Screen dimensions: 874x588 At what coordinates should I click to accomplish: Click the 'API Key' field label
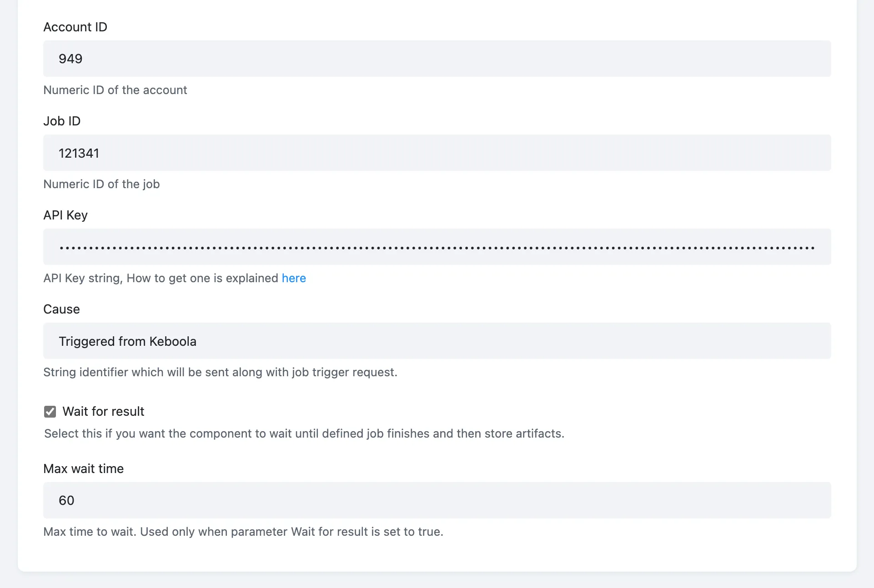65,215
